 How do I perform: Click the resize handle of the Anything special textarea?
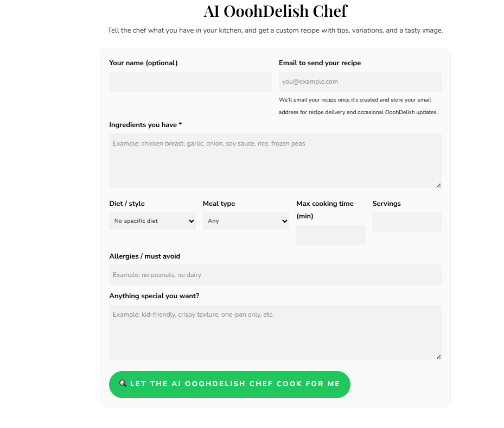point(438,357)
